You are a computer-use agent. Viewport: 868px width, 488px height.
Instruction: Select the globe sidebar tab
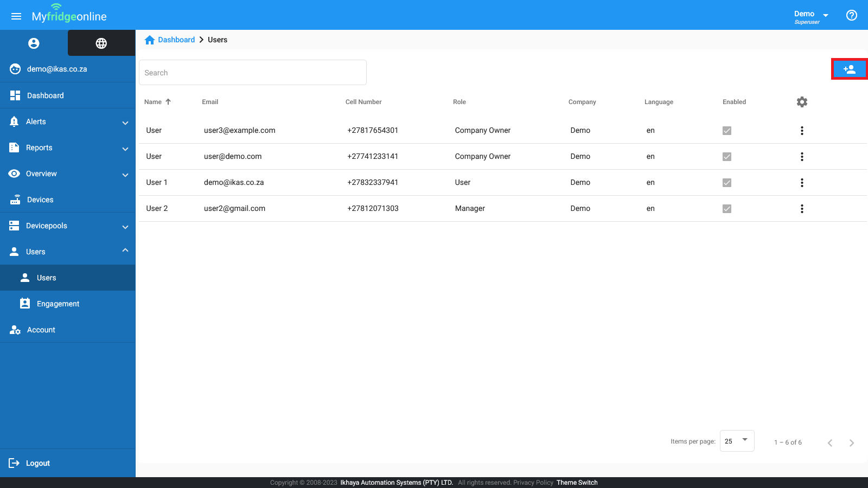[x=101, y=43]
